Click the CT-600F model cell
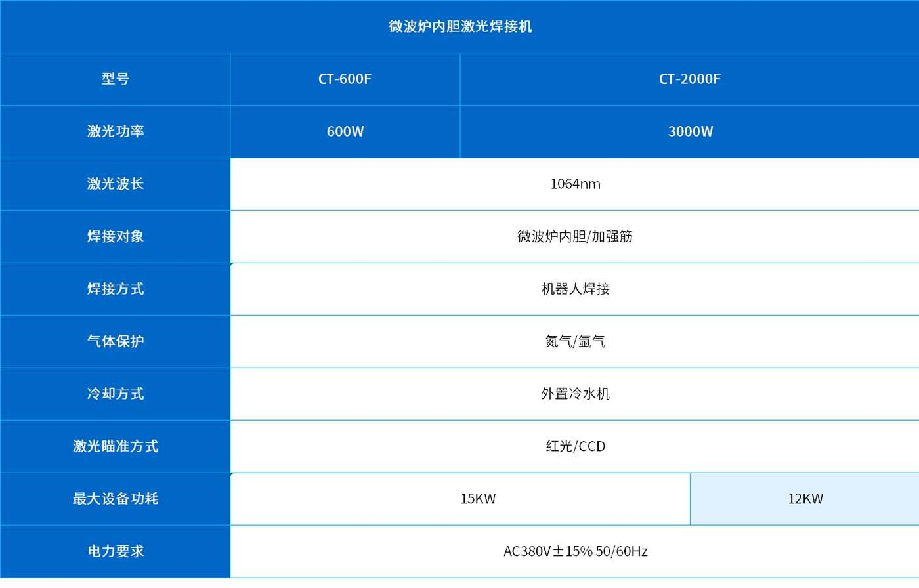Image resolution: width=919 pixels, height=588 pixels. 345,79
